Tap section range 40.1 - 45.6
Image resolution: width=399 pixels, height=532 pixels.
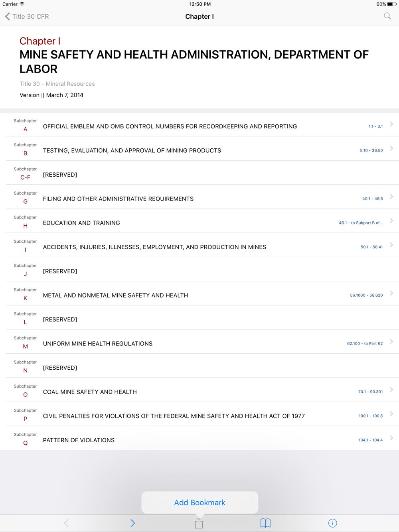372,199
